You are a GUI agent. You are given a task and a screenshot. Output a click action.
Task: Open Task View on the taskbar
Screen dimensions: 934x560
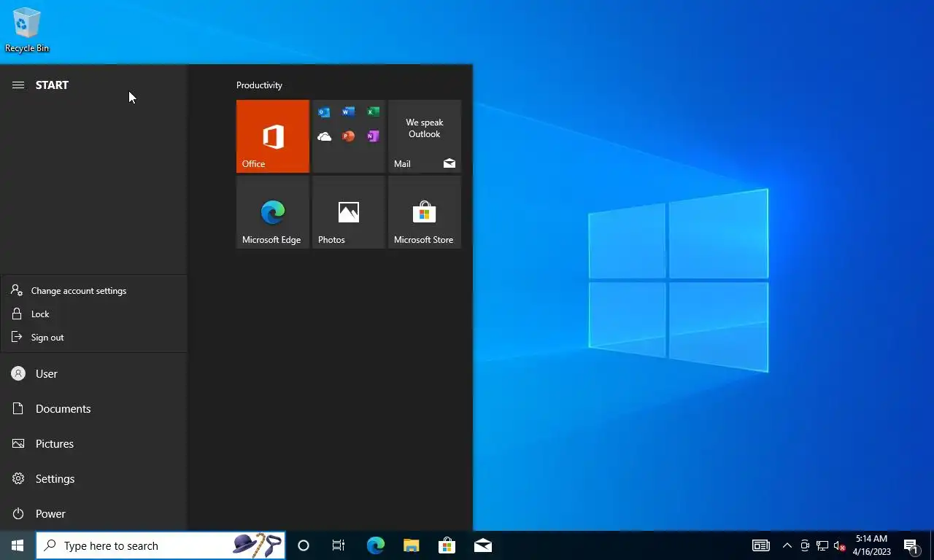(x=339, y=545)
